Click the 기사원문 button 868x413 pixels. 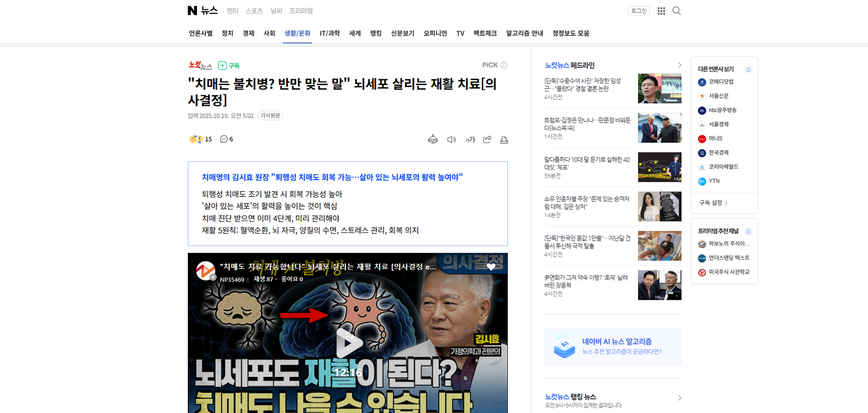pyautogui.click(x=270, y=116)
